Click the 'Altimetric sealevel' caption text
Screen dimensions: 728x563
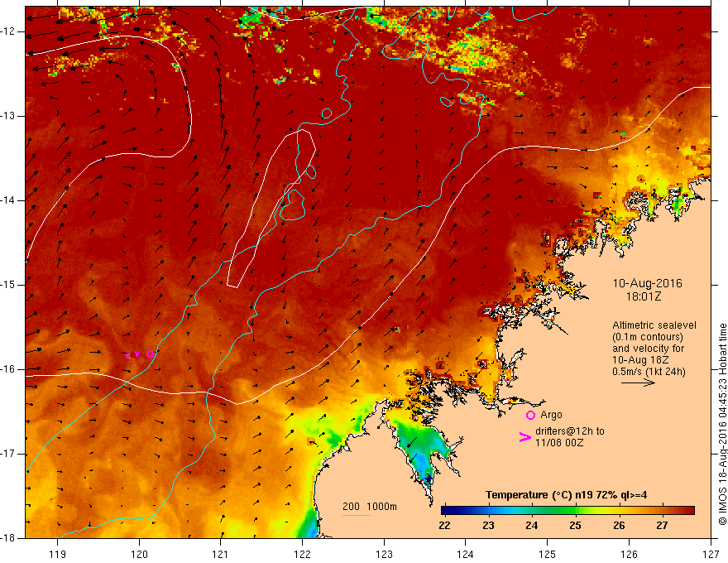click(654, 325)
